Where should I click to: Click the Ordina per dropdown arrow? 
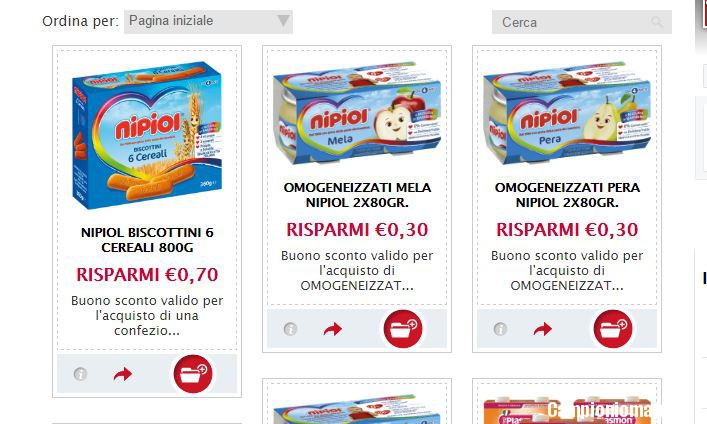[x=283, y=21]
